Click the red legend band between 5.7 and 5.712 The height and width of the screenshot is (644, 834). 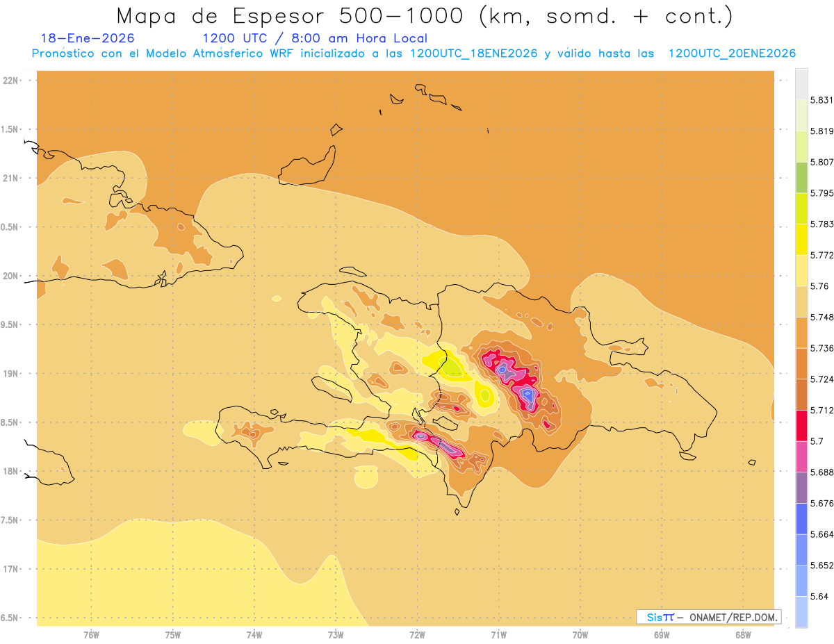tap(801, 426)
